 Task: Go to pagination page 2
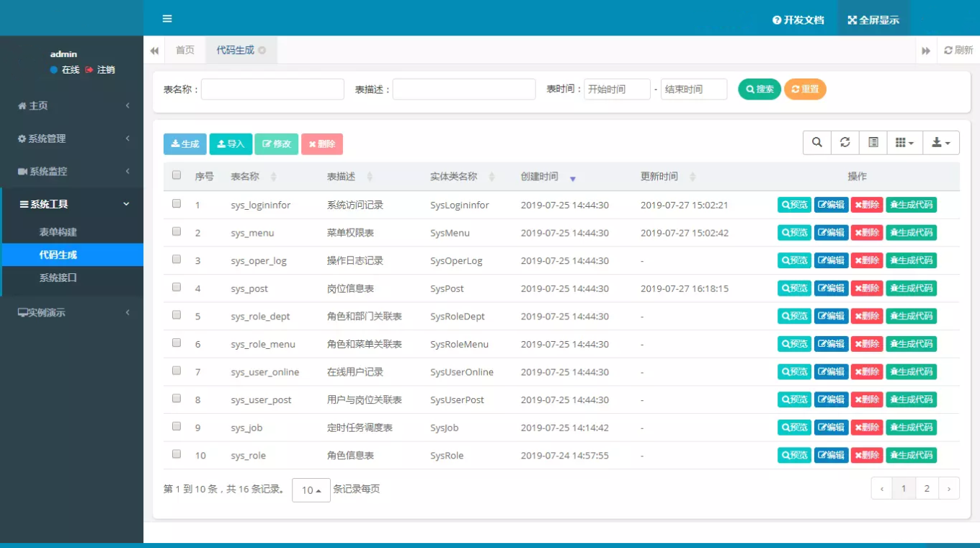pos(927,489)
